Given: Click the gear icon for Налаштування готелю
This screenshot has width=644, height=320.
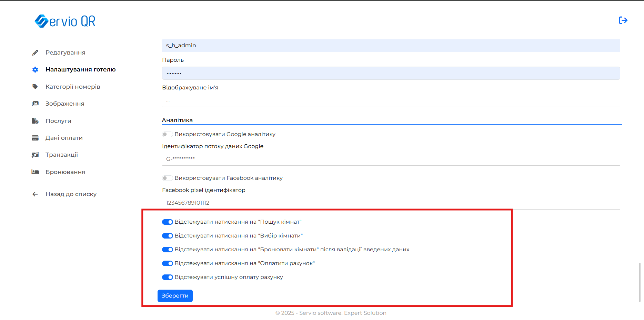Looking at the screenshot, I should (35, 70).
